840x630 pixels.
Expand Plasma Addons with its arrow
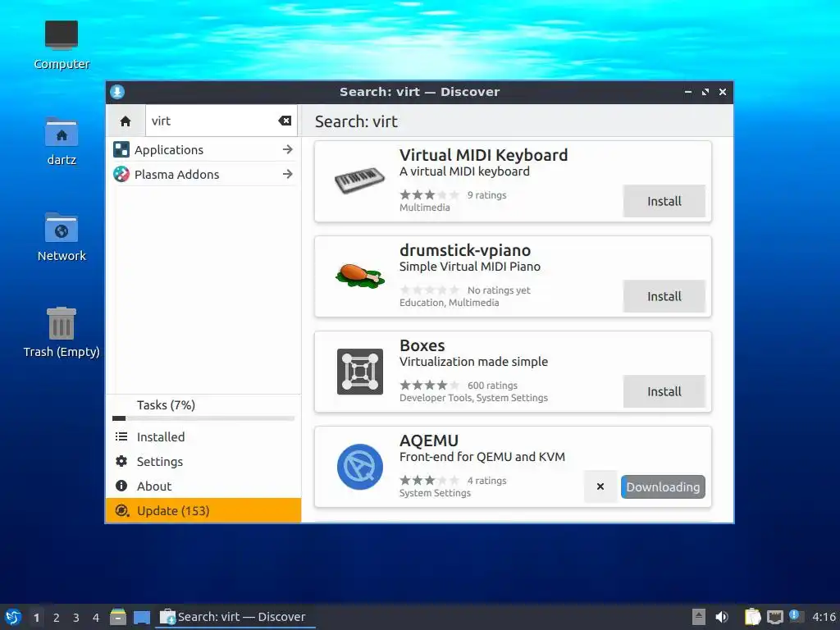click(288, 174)
